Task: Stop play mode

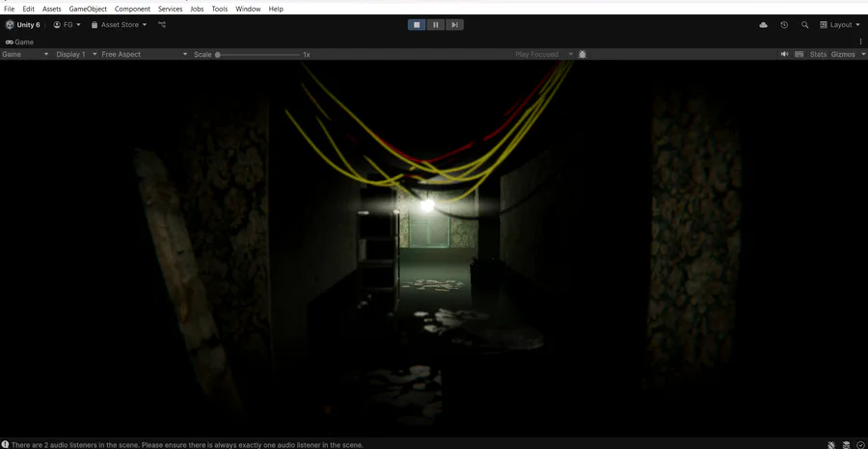Action: [x=417, y=25]
